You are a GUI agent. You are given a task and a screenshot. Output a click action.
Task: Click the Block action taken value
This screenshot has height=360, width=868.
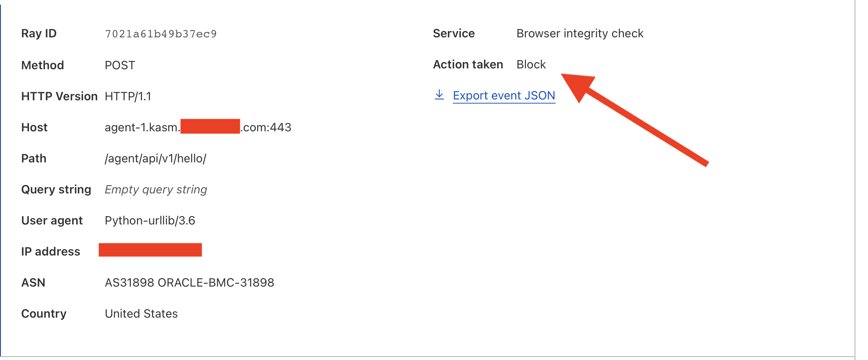pyautogui.click(x=531, y=64)
